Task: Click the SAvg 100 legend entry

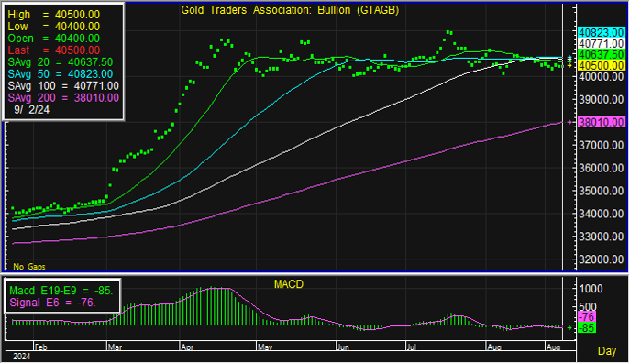Action: pos(63,86)
